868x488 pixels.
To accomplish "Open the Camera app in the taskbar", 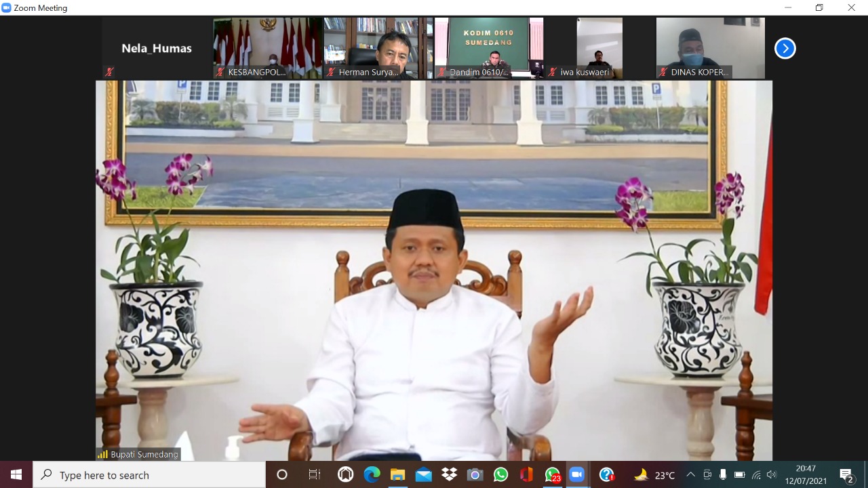I will pyautogui.click(x=475, y=474).
